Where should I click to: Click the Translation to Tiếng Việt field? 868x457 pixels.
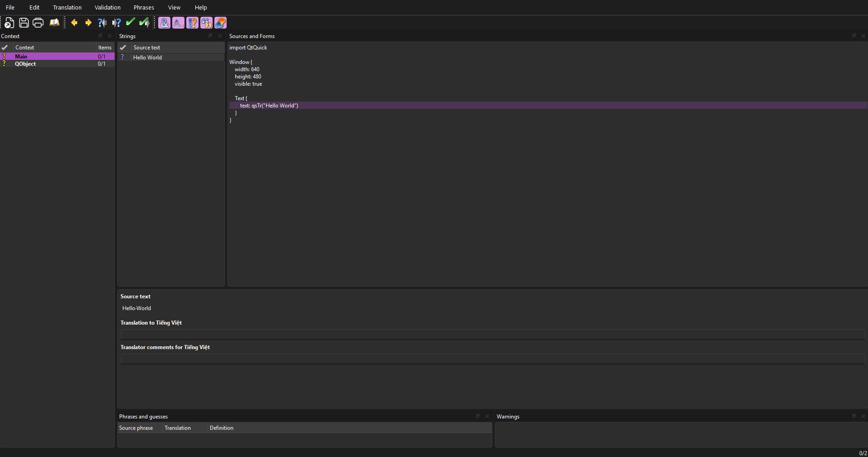point(492,335)
